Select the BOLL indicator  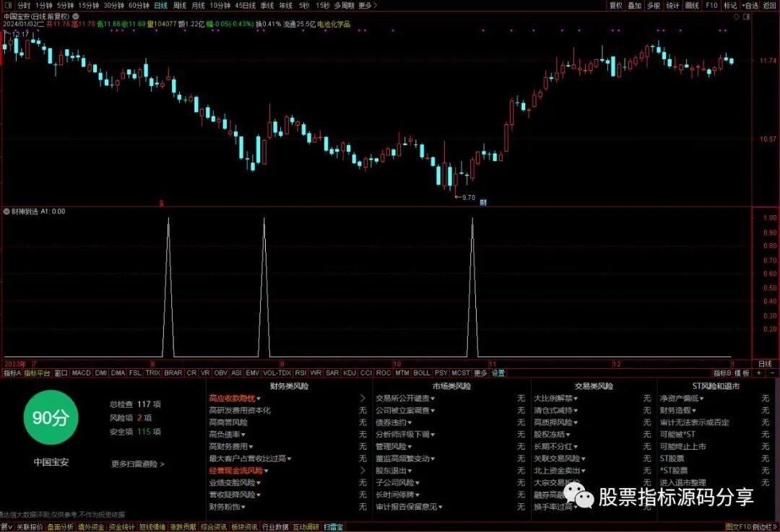coord(422,373)
